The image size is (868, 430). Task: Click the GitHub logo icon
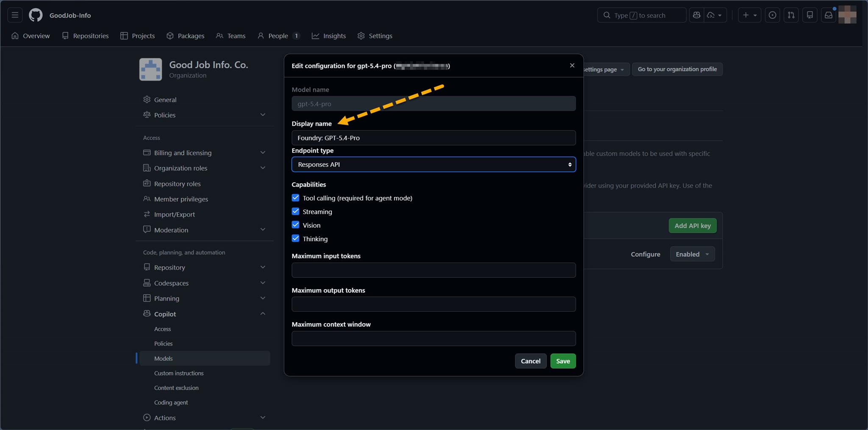tap(36, 15)
